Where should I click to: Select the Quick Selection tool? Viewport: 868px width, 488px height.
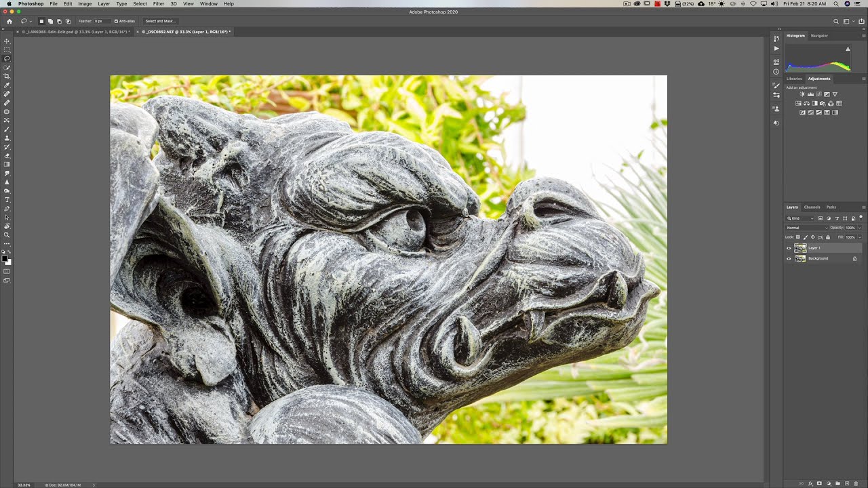click(7, 67)
